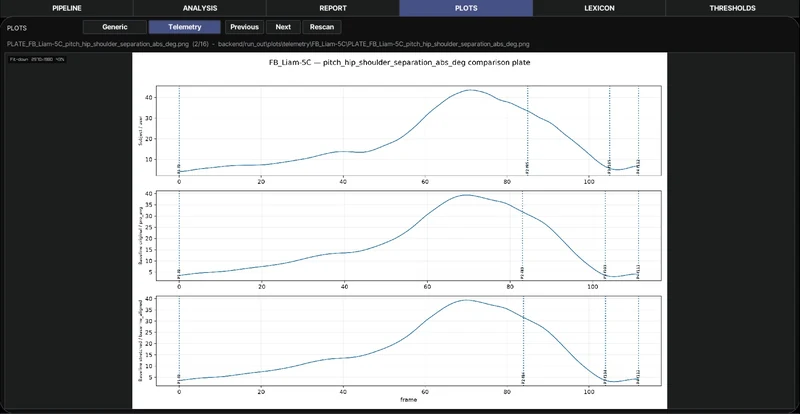Click the Rescan button
The image size is (800, 414).
(x=322, y=27)
